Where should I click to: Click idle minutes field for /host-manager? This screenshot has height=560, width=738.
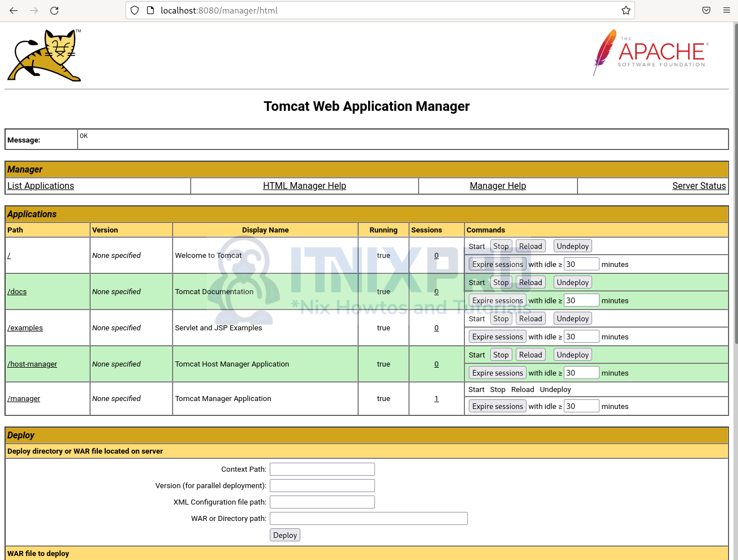point(581,373)
